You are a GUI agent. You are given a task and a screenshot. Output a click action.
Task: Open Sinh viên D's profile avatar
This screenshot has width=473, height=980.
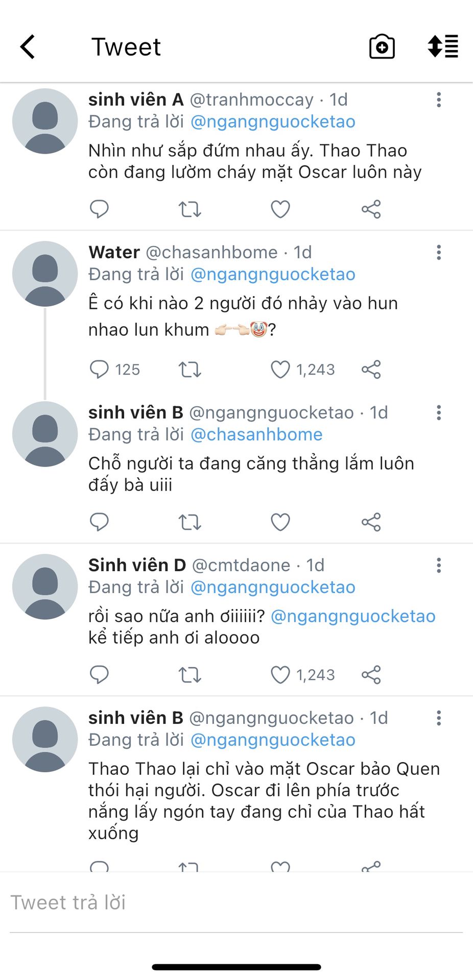[45, 586]
